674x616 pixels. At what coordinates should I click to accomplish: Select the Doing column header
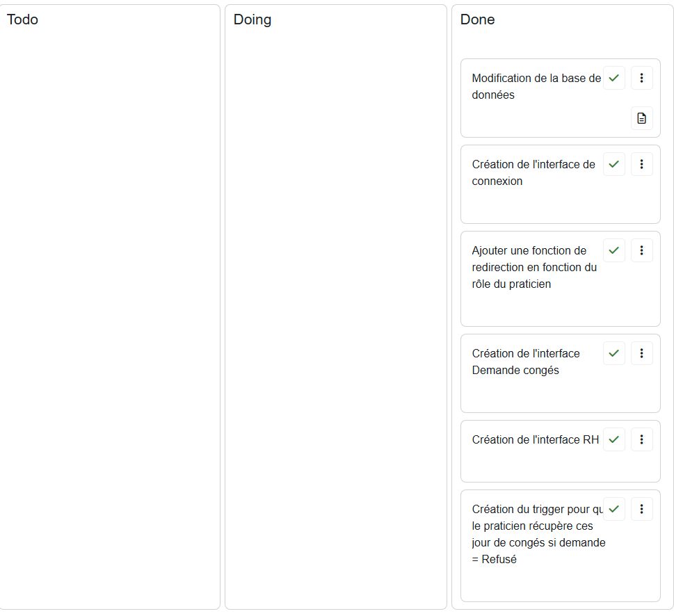252,19
